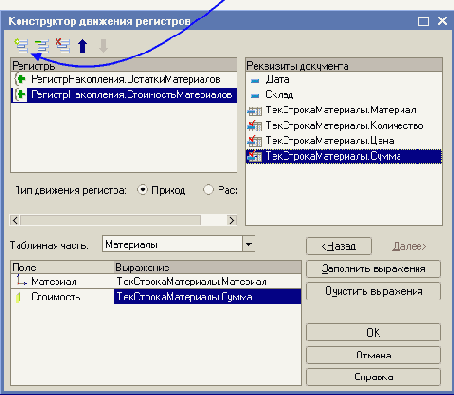Select the Приход movement type radio

(x=143, y=190)
